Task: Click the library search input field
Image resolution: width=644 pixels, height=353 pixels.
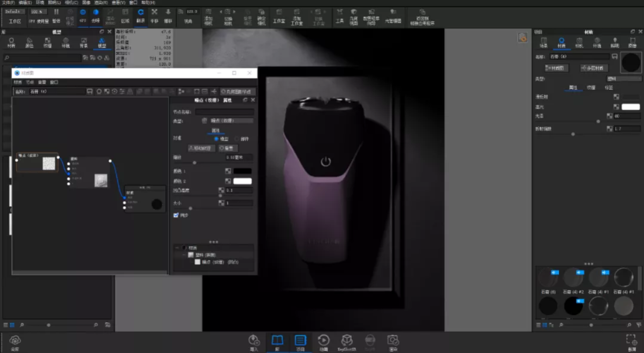Action: tap(43, 58)
